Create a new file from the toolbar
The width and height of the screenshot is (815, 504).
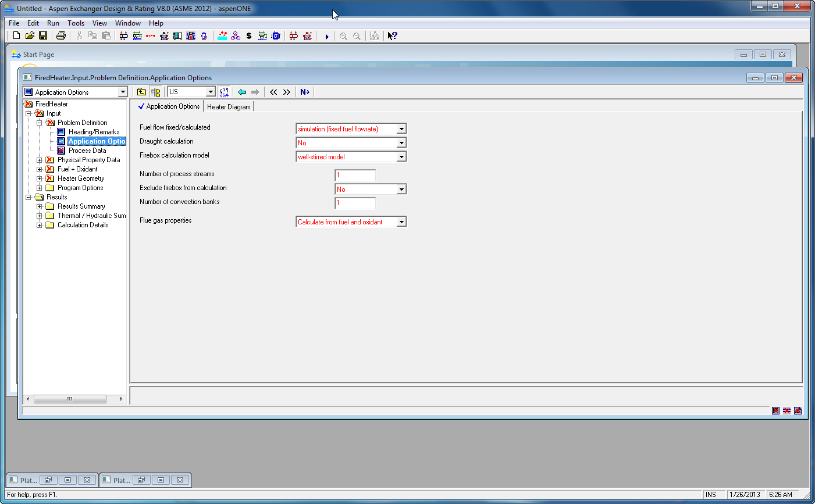pos(16,36)
